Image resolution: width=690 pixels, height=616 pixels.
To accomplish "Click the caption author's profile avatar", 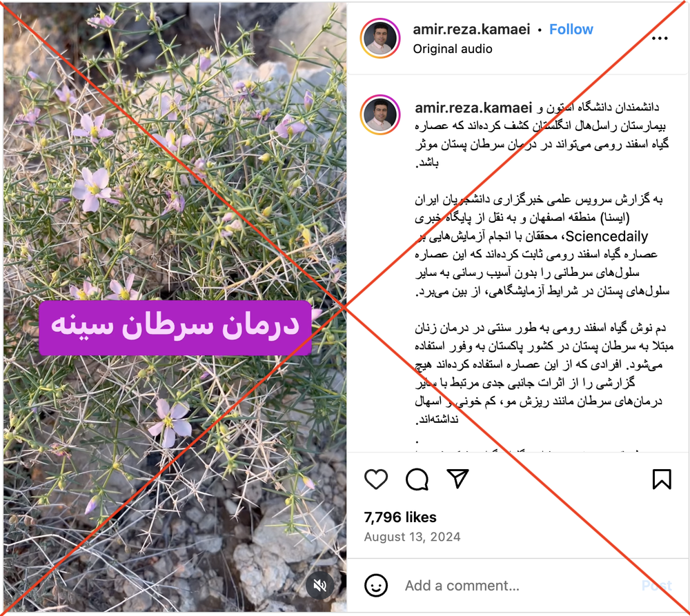I will [380, 115].
